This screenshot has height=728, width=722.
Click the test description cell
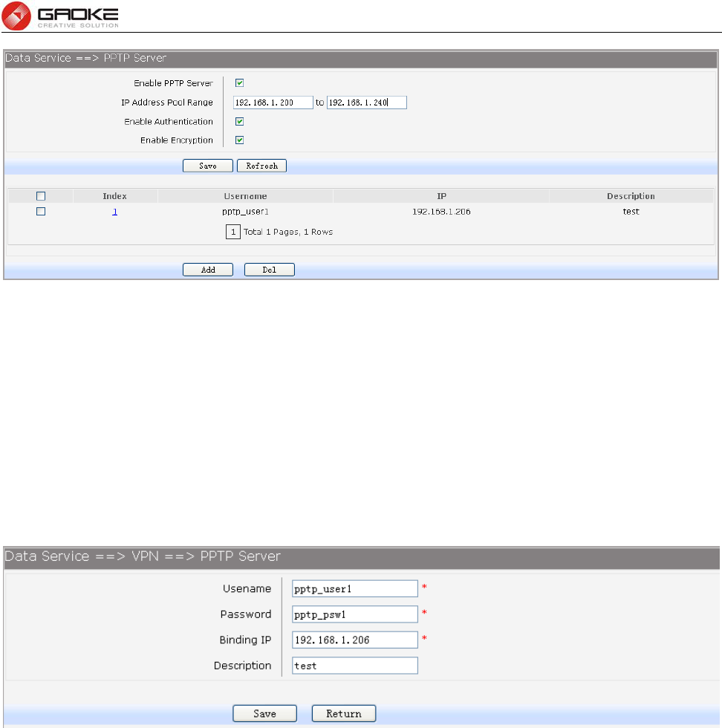[631, 212]
